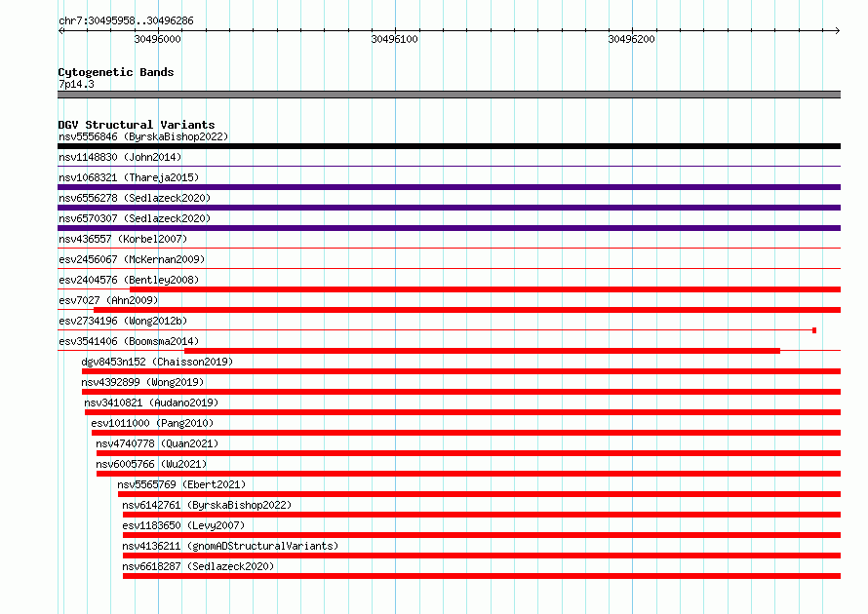868x614 pixels.
Task: Click the 7p14.3 band label
Action: click(76, 84)
